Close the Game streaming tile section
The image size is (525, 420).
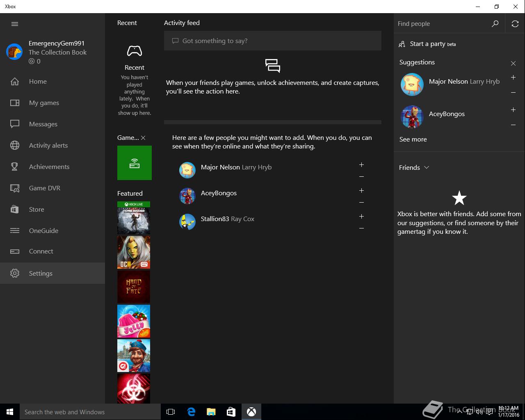point(143,138)
